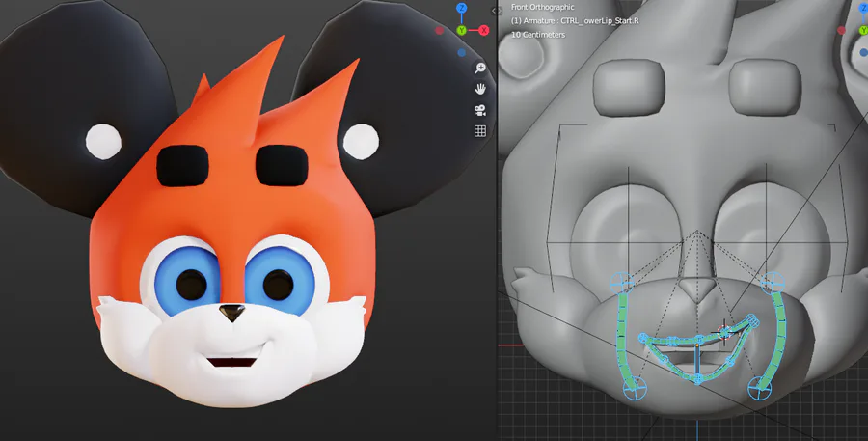Select the upper-left circular cheek control bone
This screenshot has width=868, height=441.
point(622,283)
